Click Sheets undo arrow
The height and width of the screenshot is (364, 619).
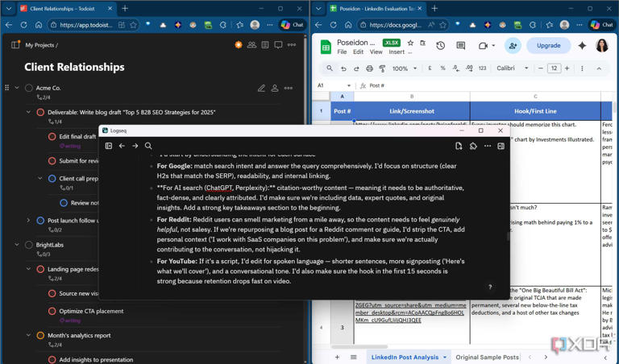tap(343, 68)
